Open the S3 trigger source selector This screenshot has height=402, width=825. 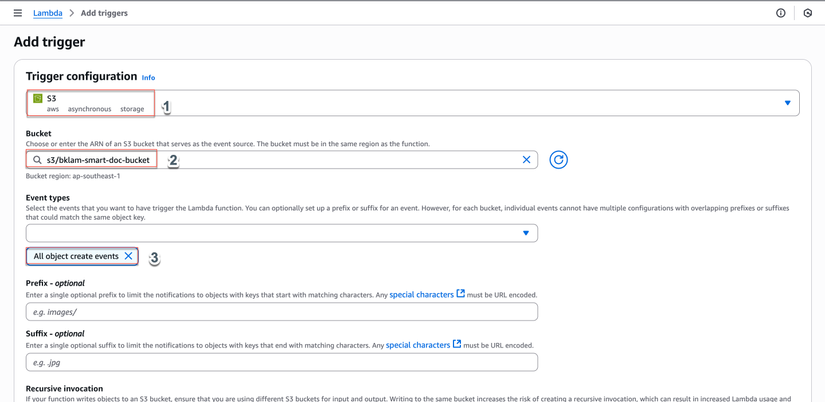click(x=400, y=103)
